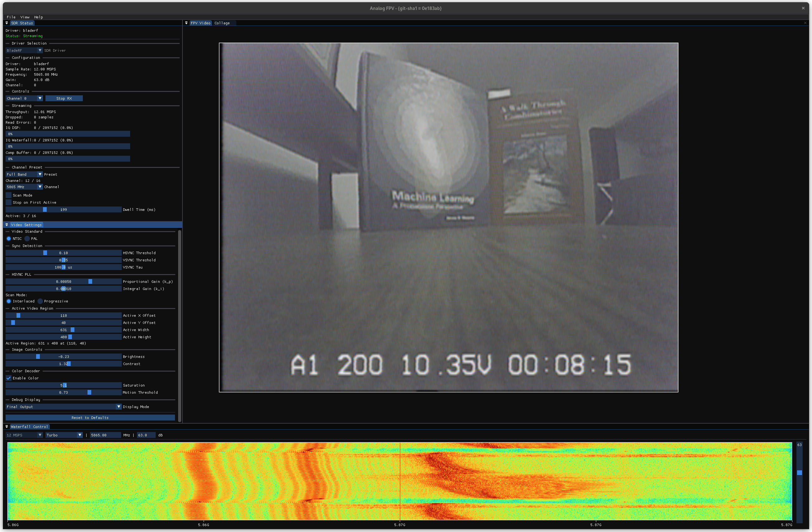The height and width of the screenshot is (532, 812).
Task: Enable the Scan Mode checkbox
Action: pyautogui.click(x=8, y=195)
